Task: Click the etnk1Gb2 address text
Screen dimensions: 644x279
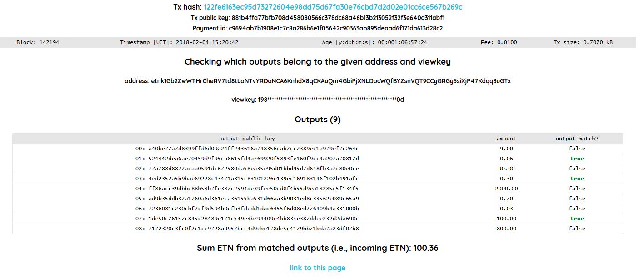Action: pyautogui.click(x=330, y=81)
